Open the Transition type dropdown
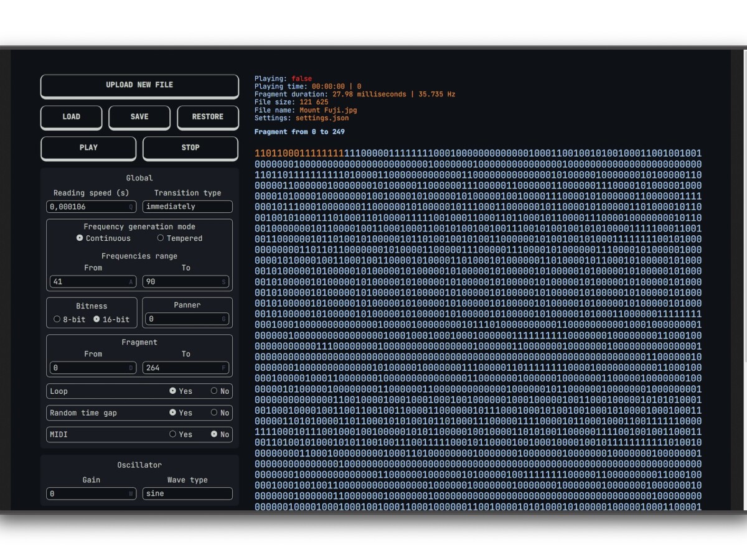 (187, 207)
